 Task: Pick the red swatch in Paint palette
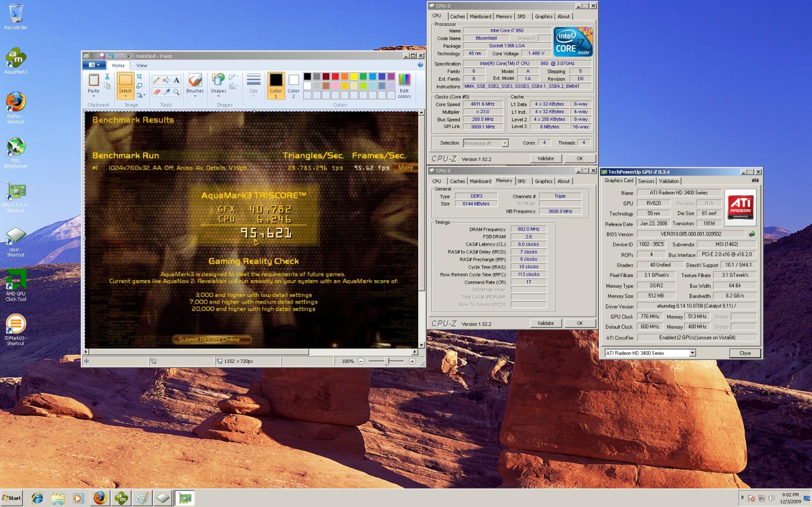coord(335,77)
